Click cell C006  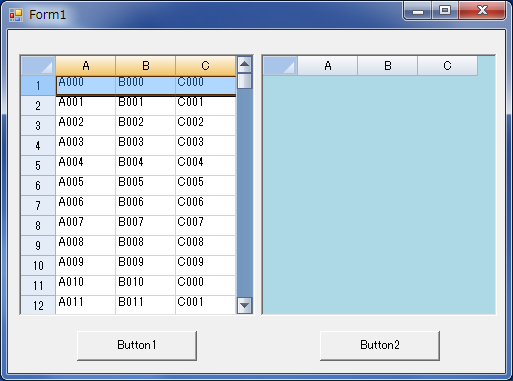click(206, 206)
